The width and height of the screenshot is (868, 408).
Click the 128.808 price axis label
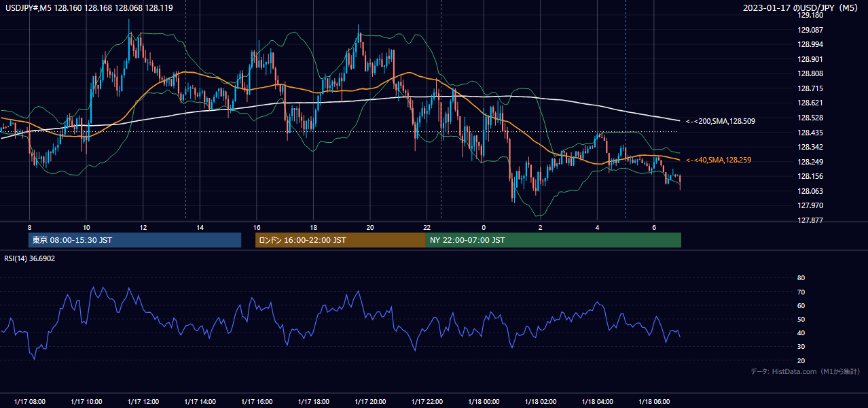coord(810,73)
